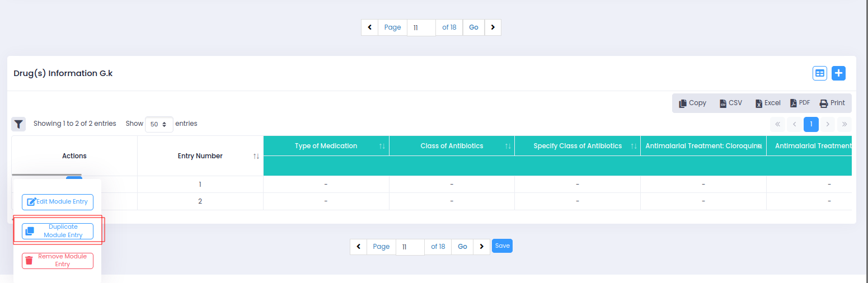868x283 pixels.
Task: Choose Duplicate Module Entry option
Action: 58,231
